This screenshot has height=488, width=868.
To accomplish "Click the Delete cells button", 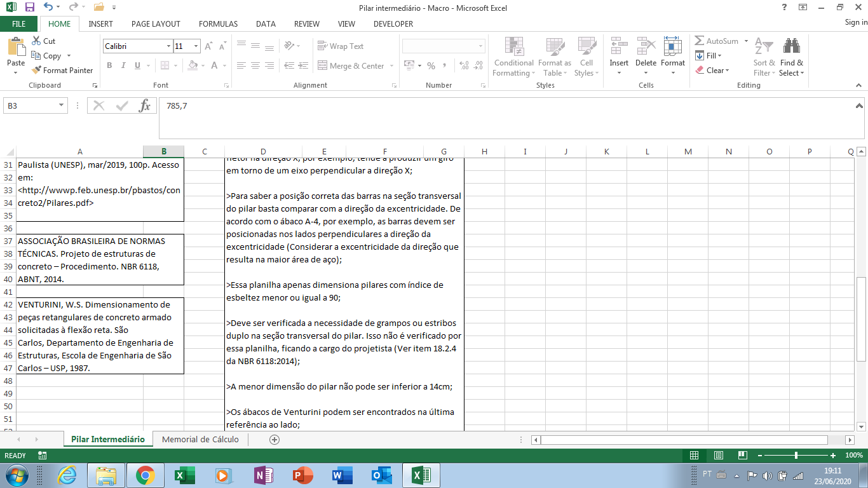I will 646,57.
